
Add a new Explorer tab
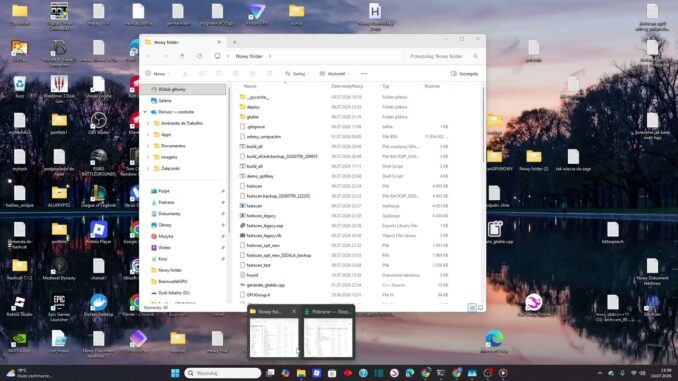[x=234, y=42]
